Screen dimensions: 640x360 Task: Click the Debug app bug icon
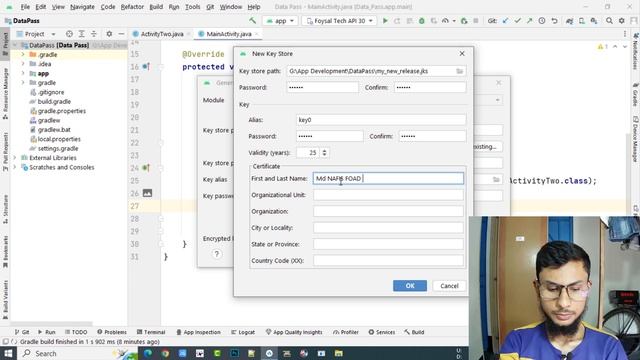(422, 20)
